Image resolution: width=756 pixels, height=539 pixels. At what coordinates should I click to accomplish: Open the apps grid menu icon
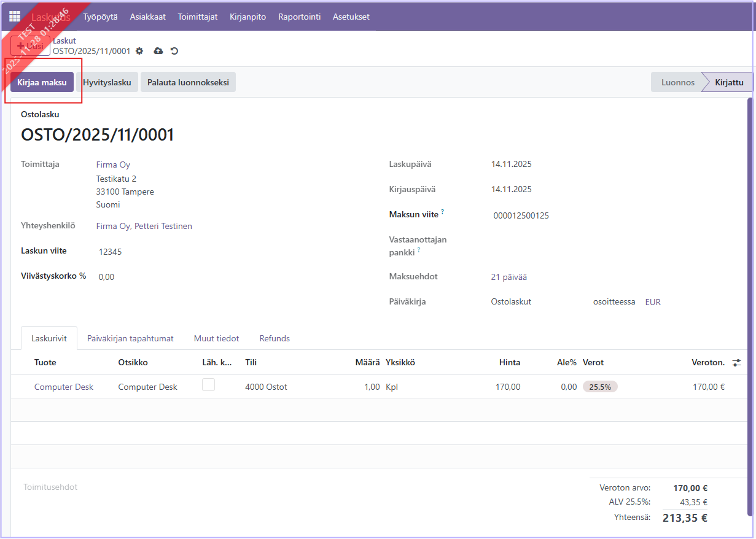14,17
